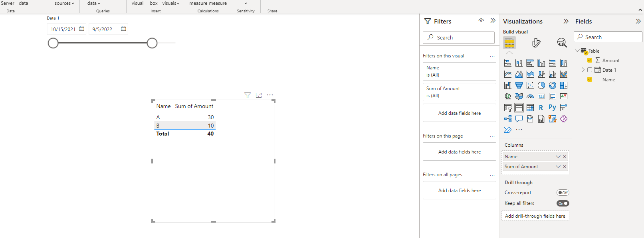This screenshot has width=644, height=238.
Task: Select the Pie chart visual
Action: click(x=541, y=85)
